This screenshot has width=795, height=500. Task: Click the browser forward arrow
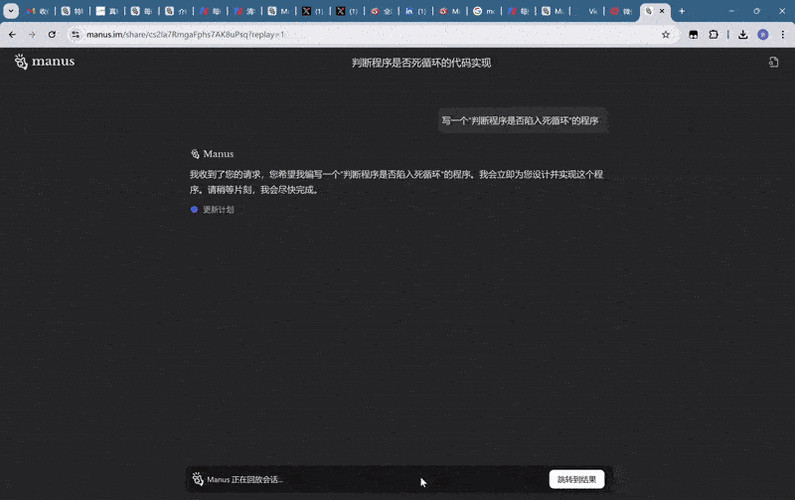click(32, 34)
